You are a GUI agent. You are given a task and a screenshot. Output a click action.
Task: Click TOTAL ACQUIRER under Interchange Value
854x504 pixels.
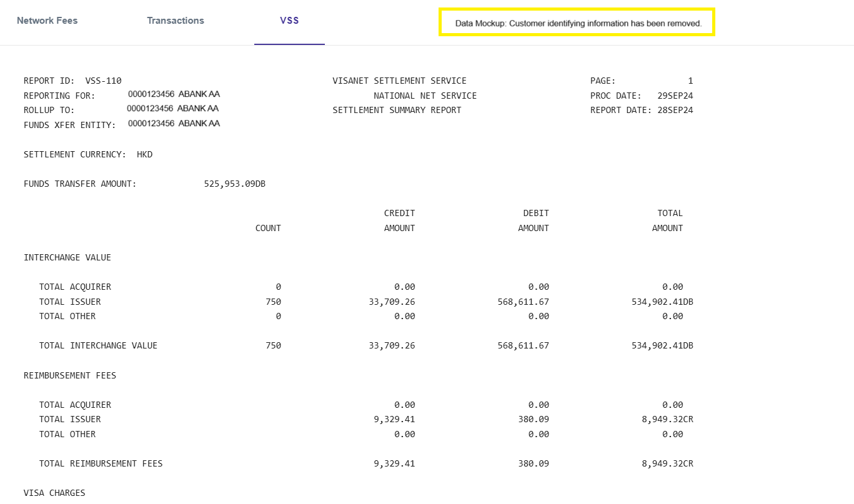tap(75, 287)
